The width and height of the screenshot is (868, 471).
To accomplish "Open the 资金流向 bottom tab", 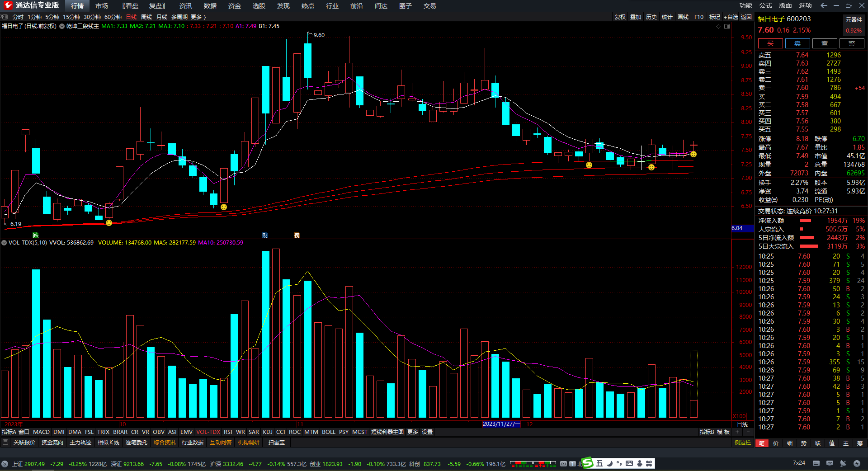I will pos(52,442).
